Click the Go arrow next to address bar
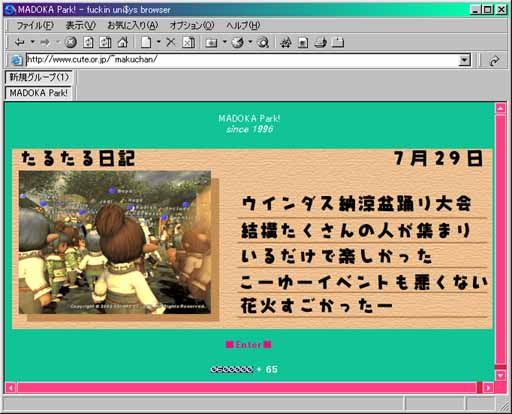The image size is (512, 414). click(494, 60)
